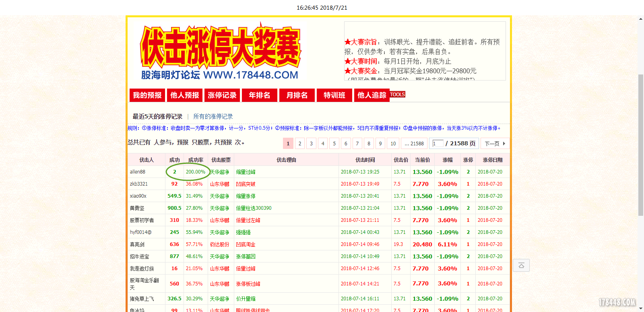The width and height of the screenshot is (644, 312).
Task: Click success rate 200.00% for allen88
Action: pyautogui.click(x=196, y=172)
